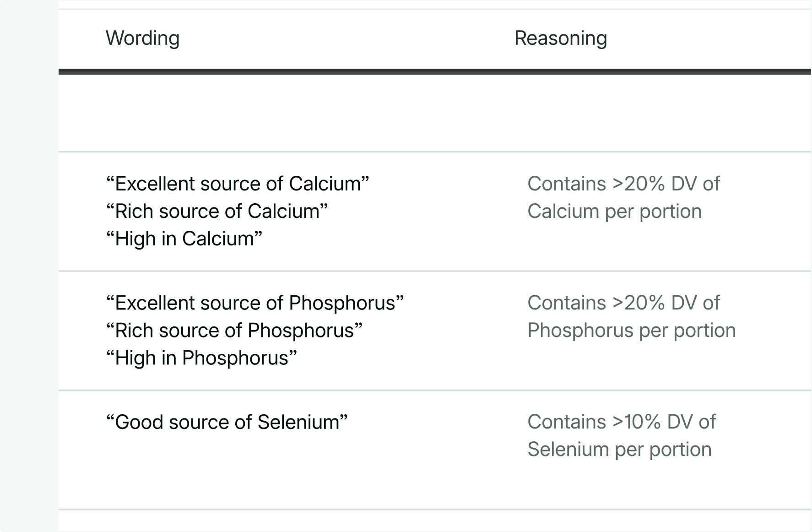
Task: Click the "Rich source of Calcium" line
Action: [x=217, y=211]
